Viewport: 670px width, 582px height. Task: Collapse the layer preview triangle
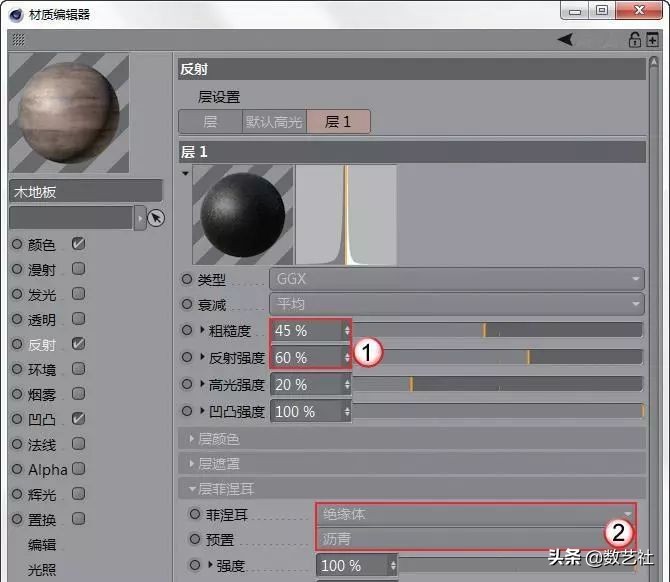click(185, 173)
